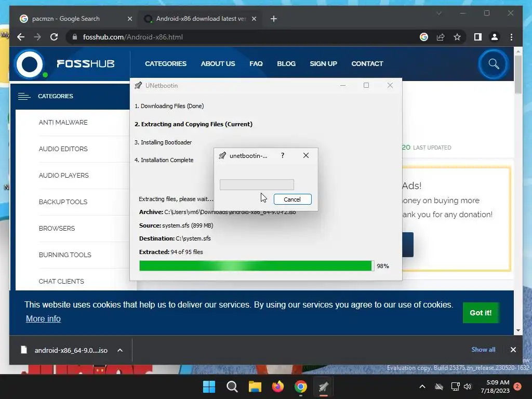Screen dimensions: 532x399
Task: Open BLOG nav item
Action: pos(286,64)
